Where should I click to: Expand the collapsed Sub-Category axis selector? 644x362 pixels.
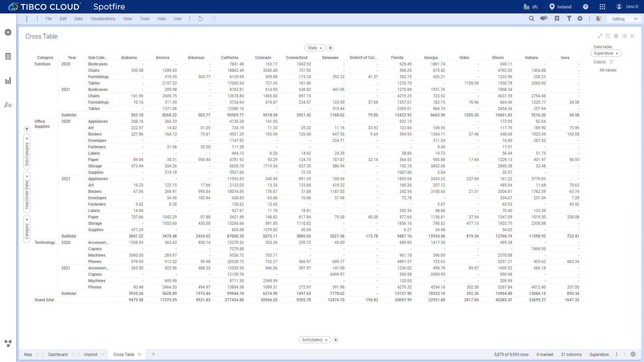point(27,138)
